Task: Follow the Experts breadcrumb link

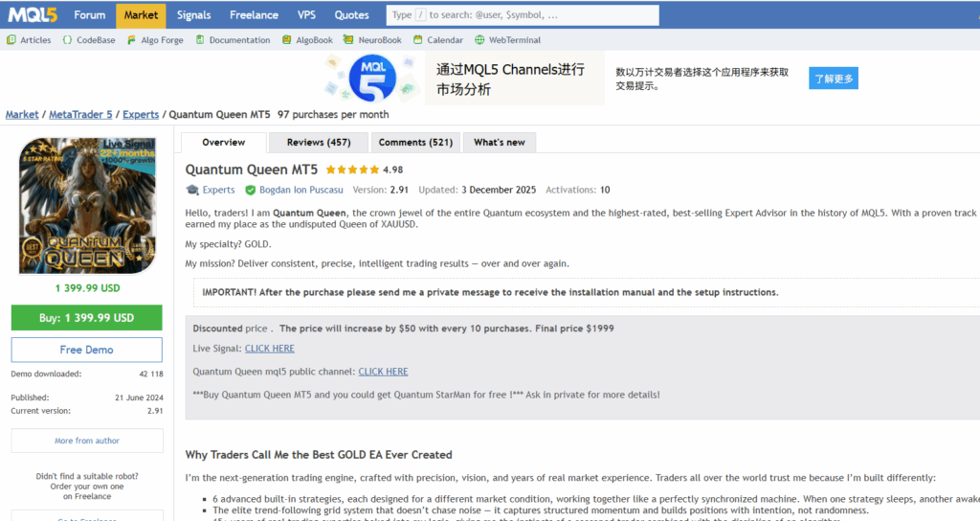Action: tap(141, 115)
